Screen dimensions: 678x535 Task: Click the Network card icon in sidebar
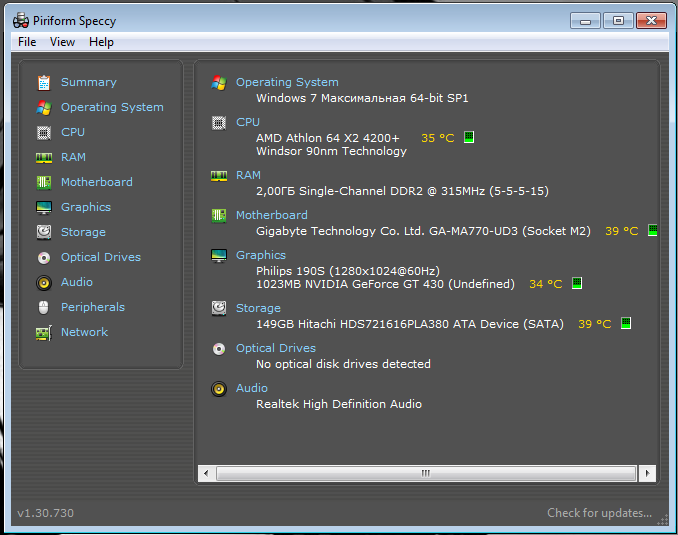click(x=44, y=333)
